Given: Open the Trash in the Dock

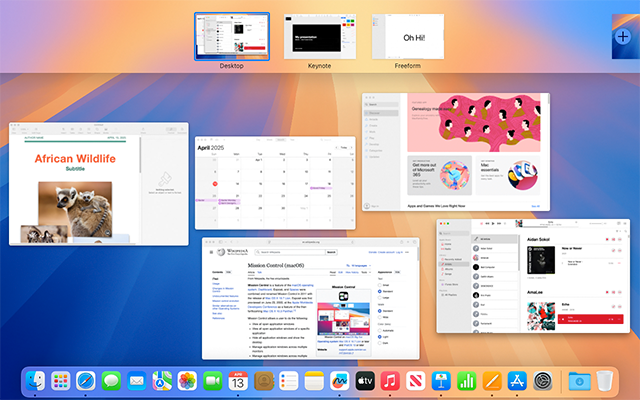Looking at the screenshot, I should 605,381.
